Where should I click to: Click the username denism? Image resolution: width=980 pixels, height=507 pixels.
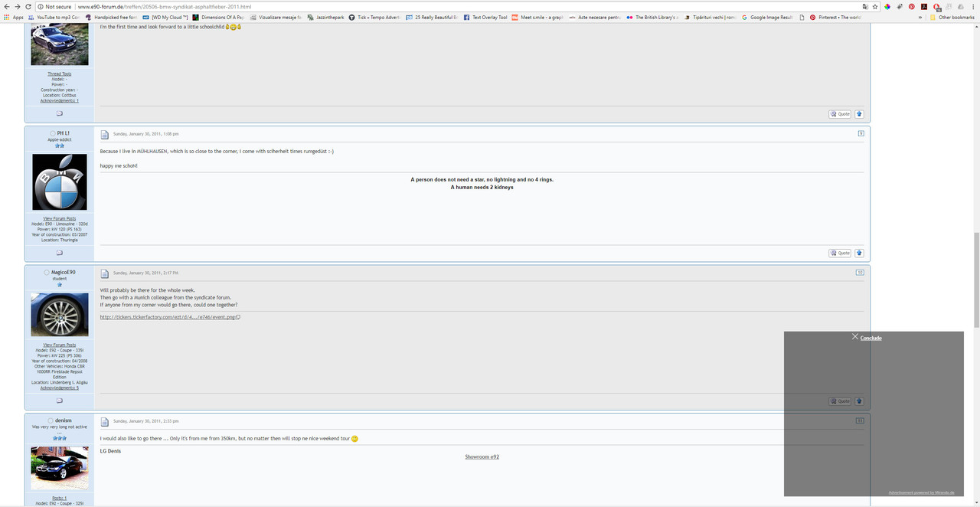64,420
